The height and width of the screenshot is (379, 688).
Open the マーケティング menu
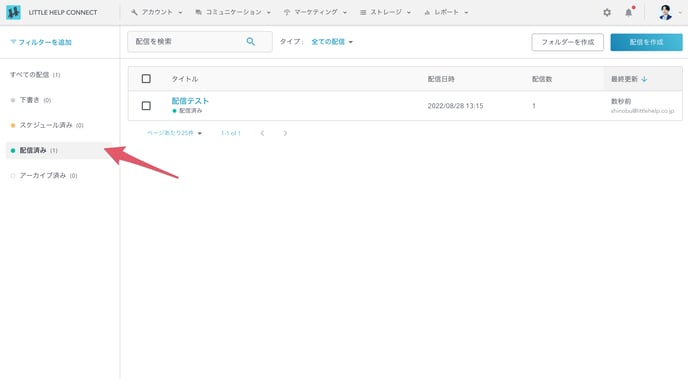(x=315, y=12)
